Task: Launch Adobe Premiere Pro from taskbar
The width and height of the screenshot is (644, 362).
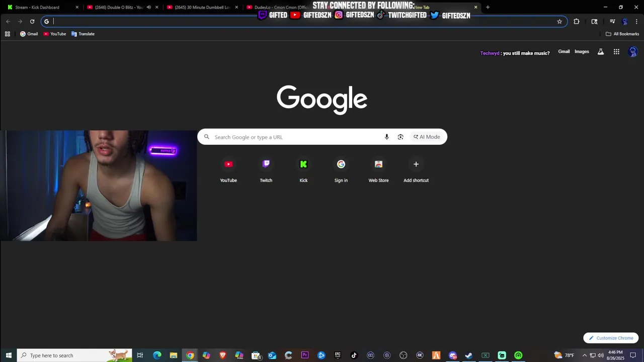Action: (305, 355)
